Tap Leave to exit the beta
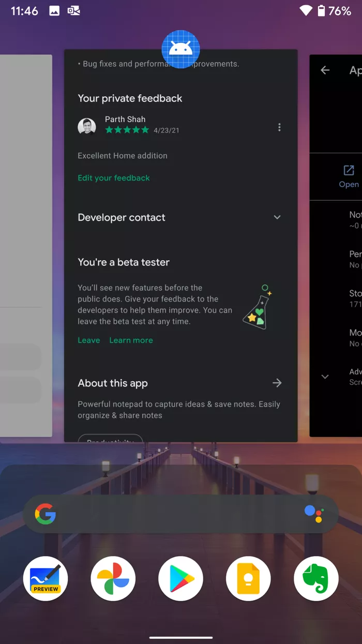The height and width of the screenshot is (644, 362). [x=88, y=340]
